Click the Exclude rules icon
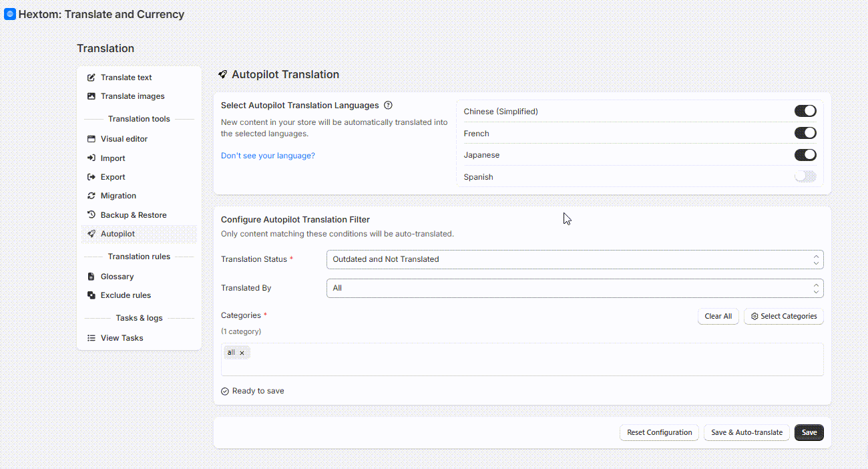The height and width of the screenshot is (469, 868). coord(91,295)
